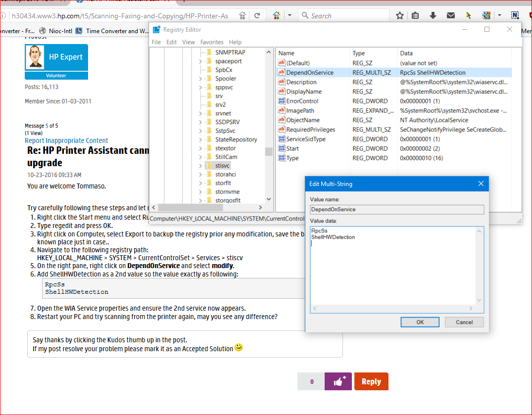Viewport: 532px width, 415px height.
Task: Open the Time Converter bookmark
Action: (112, 31)
